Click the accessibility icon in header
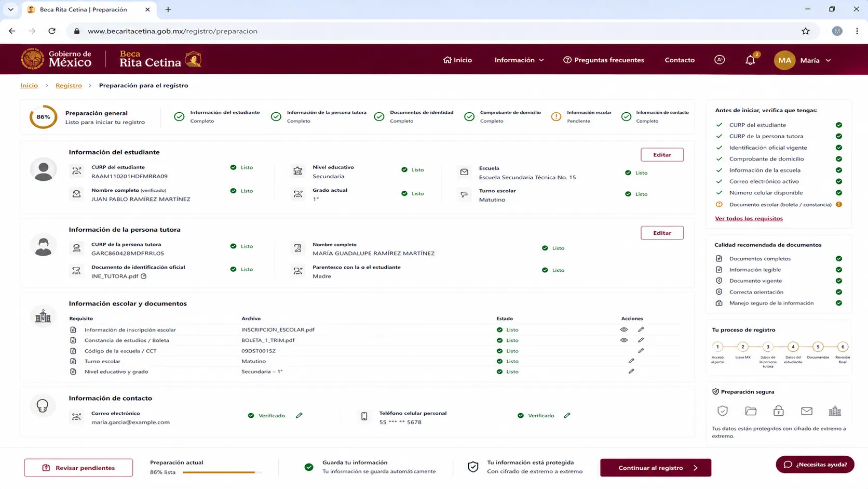 (x=720, y=60)
